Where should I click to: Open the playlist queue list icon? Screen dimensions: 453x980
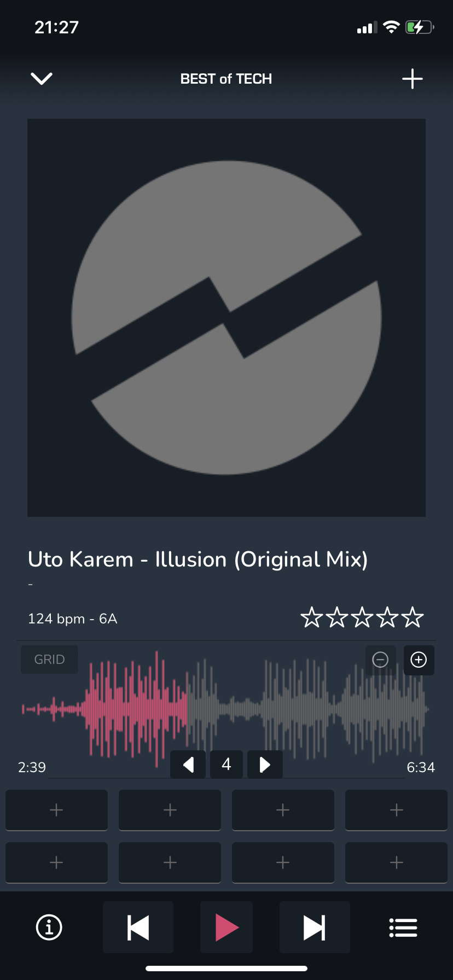point(403,927)
